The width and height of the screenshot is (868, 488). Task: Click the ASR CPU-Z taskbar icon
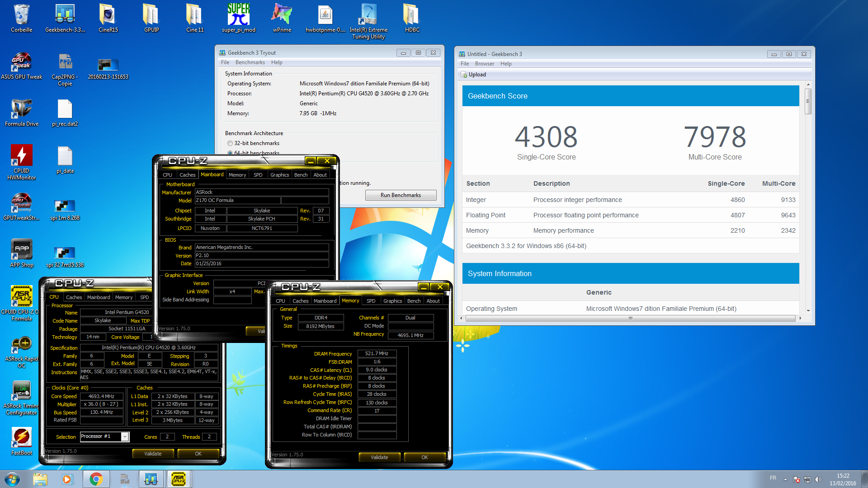point(179,479)
